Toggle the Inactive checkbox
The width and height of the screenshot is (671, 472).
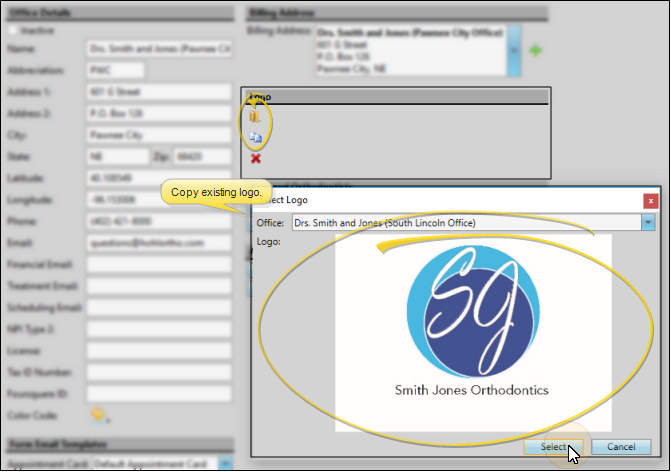(x=12, y=31)
